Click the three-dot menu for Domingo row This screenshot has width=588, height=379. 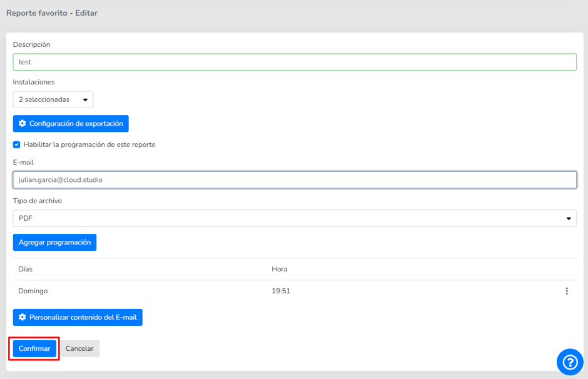[x=567, y=291]
